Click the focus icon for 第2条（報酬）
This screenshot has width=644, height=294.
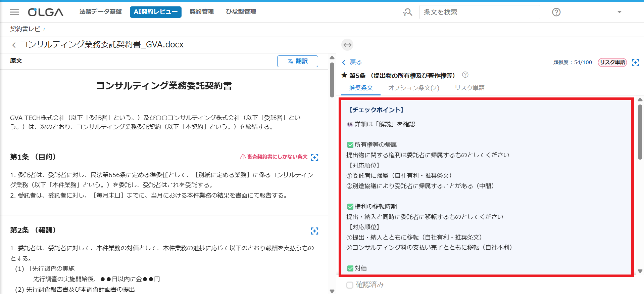point(314,231)
